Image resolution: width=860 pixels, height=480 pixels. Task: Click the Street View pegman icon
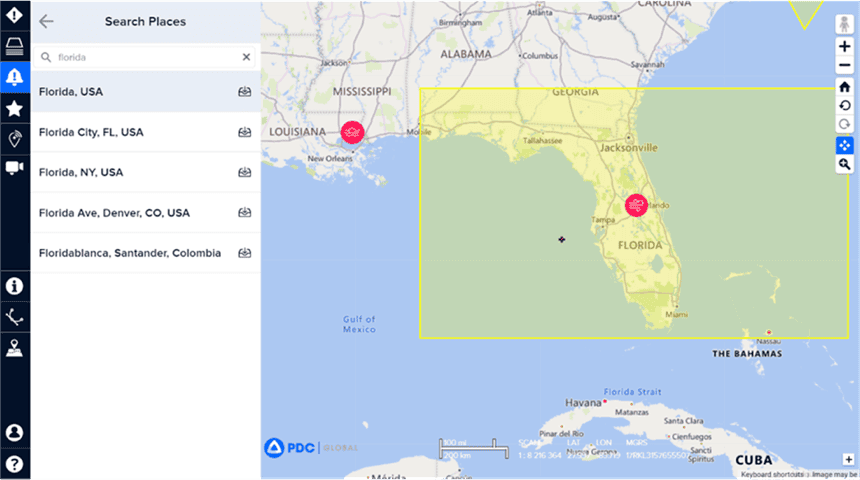tap(844, 25)
